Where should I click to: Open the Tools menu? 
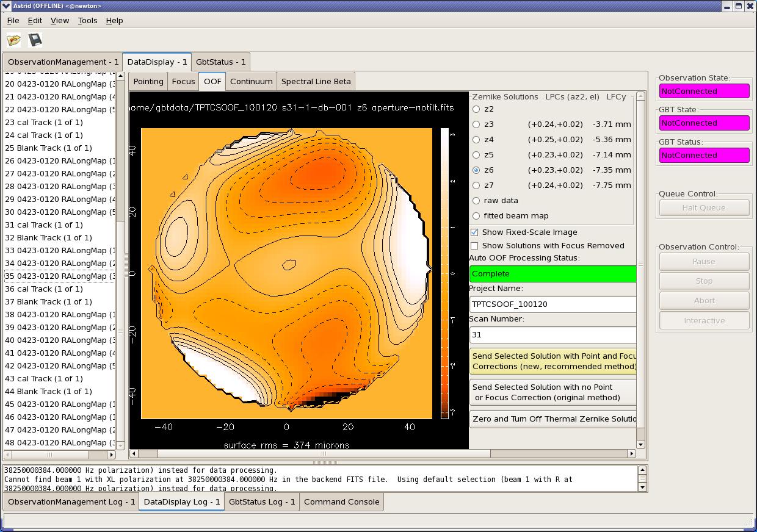87,20
